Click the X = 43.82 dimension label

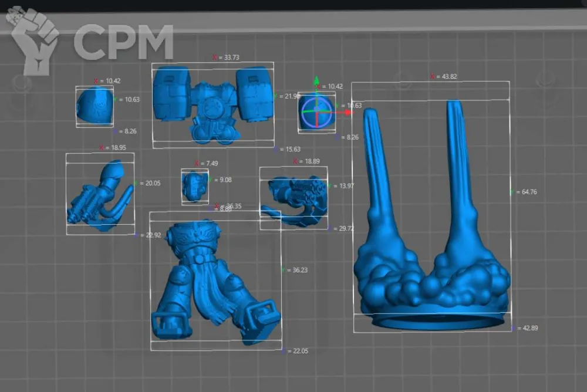tap(444, 76)
